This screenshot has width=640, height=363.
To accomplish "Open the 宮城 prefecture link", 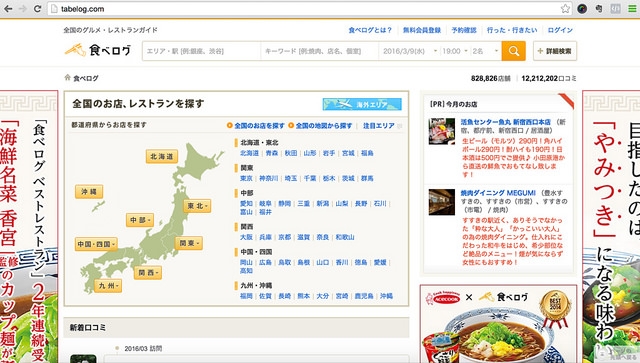I will (348, 153).
